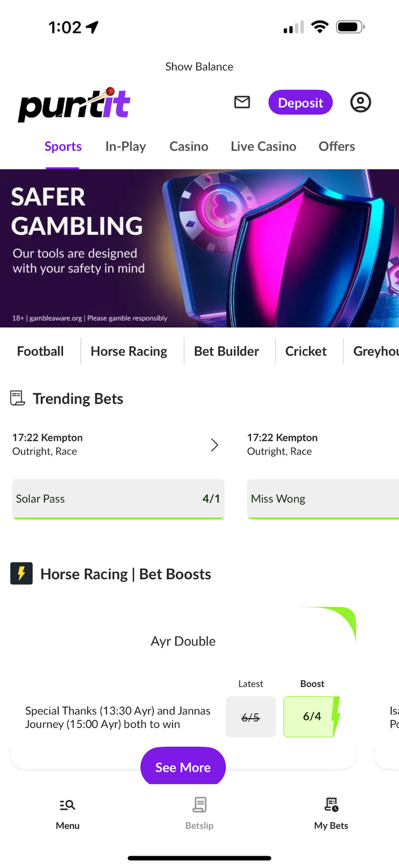Open the Offers tab
Image resolution: width=399 pixels, height=868 pixels.
click(336, 147)
